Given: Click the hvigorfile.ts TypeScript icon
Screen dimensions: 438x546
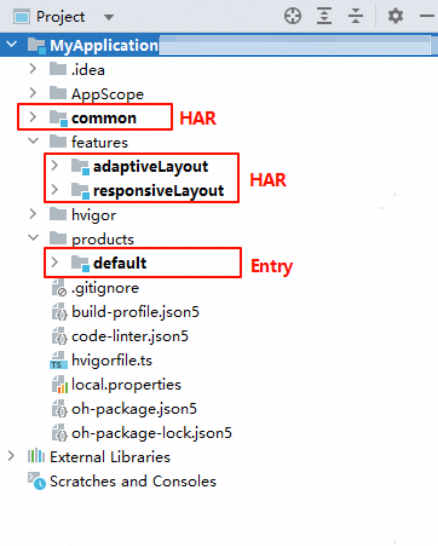Looking at the screenshot, I should pos(58,360).
